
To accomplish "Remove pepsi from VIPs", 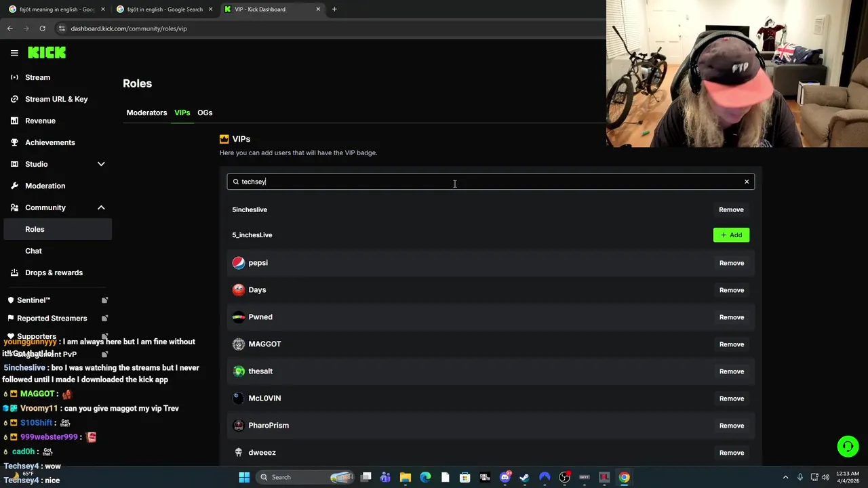I will tap(731, 263).
